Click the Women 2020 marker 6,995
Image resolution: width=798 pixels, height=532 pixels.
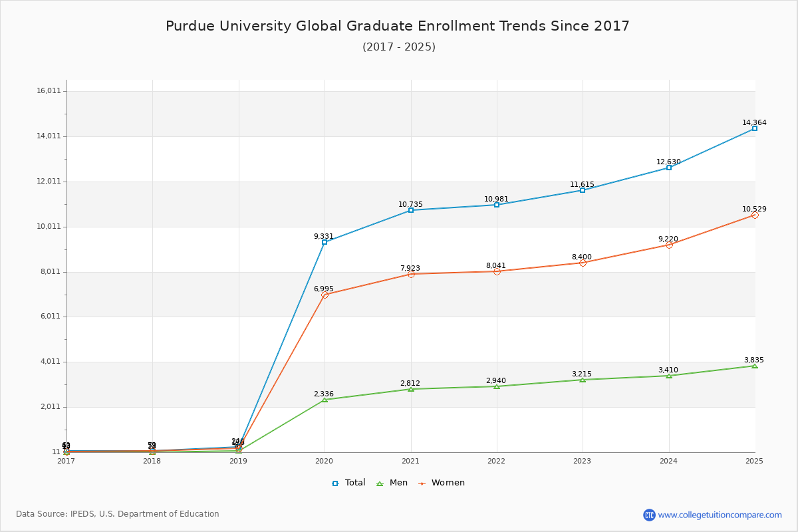coord(325,295)
